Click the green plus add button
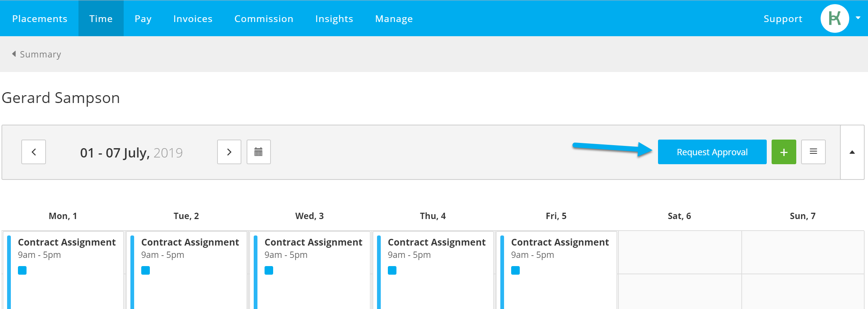 pos(784,152)
